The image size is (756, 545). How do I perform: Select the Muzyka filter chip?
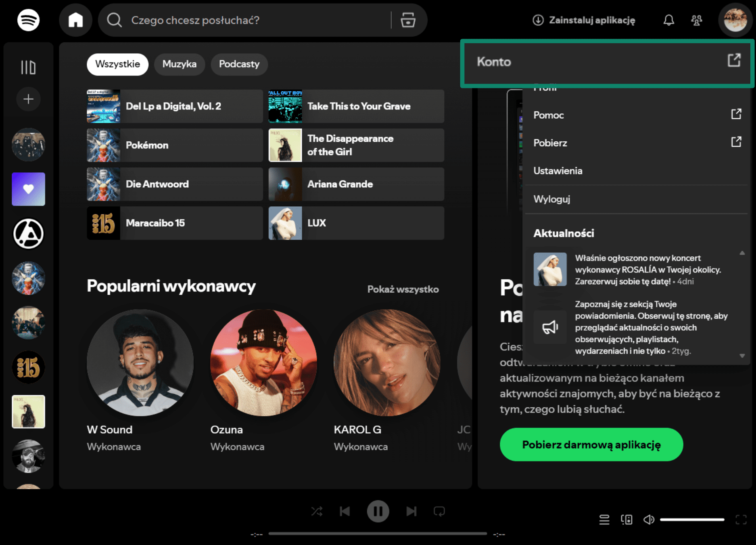pos(179,64)
